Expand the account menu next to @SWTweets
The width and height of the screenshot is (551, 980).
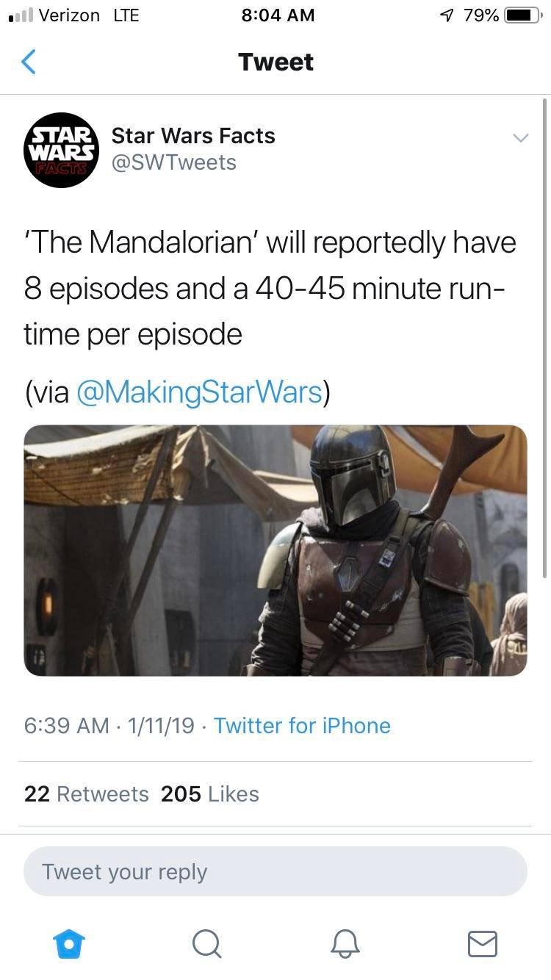[x=521, y=137]
